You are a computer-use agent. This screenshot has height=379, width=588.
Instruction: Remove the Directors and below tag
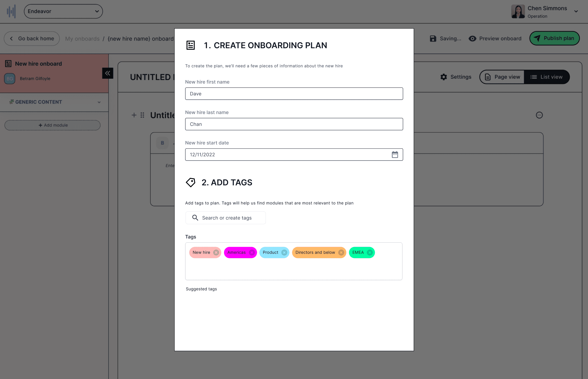pos(341,252)
